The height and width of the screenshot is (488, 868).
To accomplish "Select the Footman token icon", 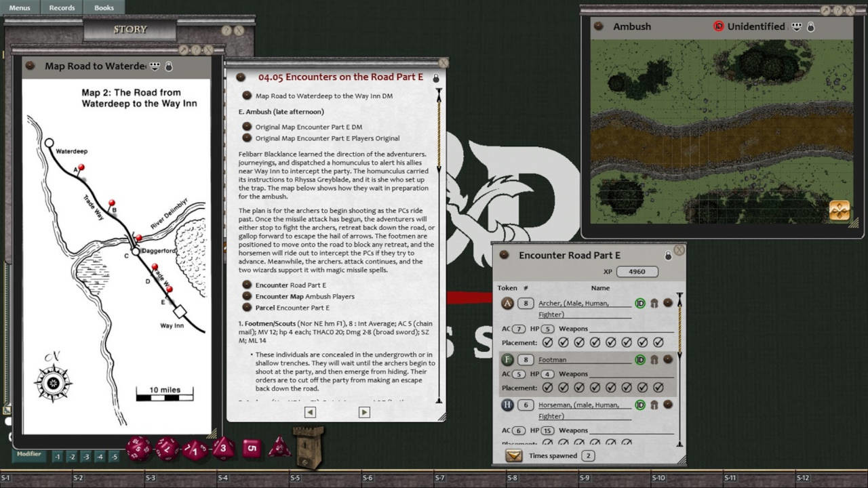I will tap(507, 359).
